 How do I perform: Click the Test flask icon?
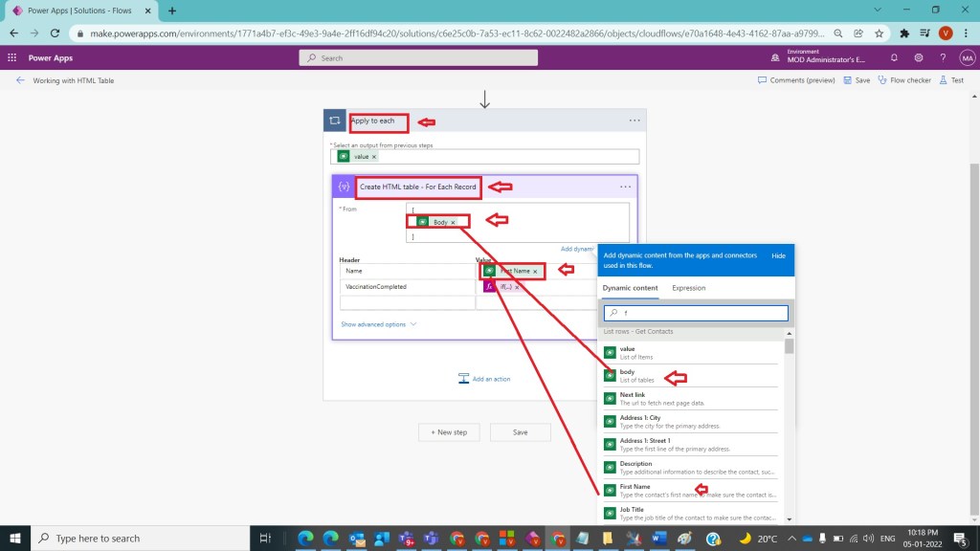click(944, 80)
